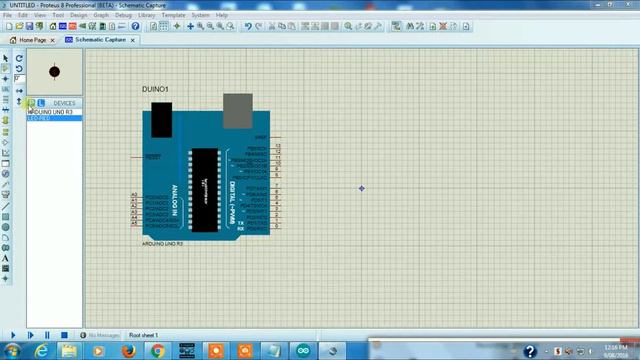Select the 2D Graphics Box tool
This screenshot has height=360, width=640.
[5, 217]
